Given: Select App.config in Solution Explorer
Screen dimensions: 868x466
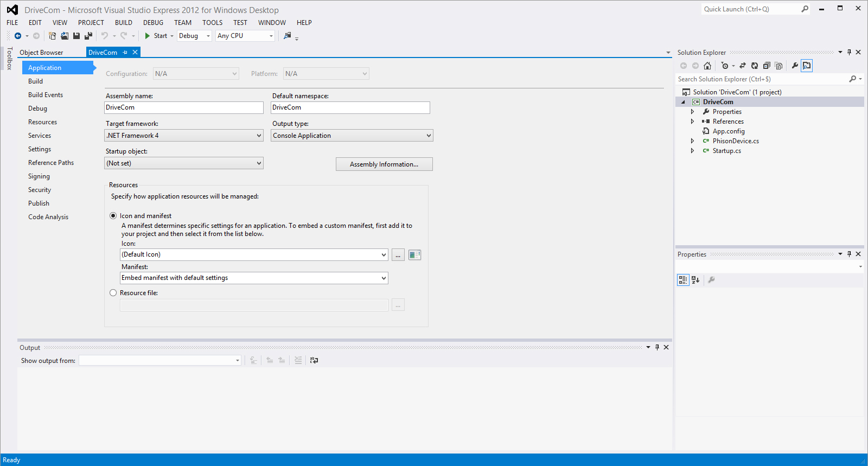Looking at the screenshot, I should 729,131.
